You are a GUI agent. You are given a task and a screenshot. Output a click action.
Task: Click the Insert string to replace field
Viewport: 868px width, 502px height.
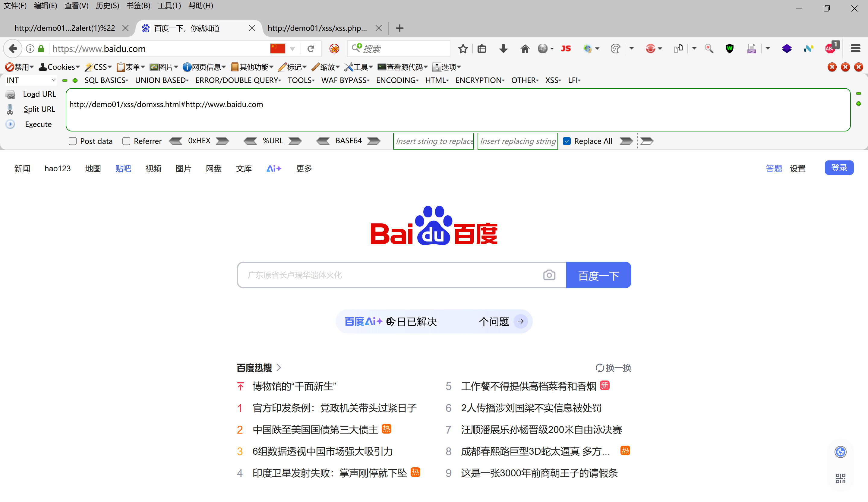[x=433, y=141]
